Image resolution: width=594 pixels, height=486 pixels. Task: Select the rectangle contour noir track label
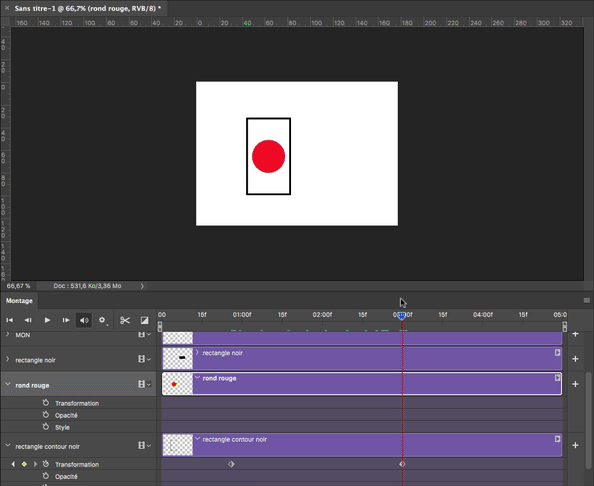[x=47, y=447]
